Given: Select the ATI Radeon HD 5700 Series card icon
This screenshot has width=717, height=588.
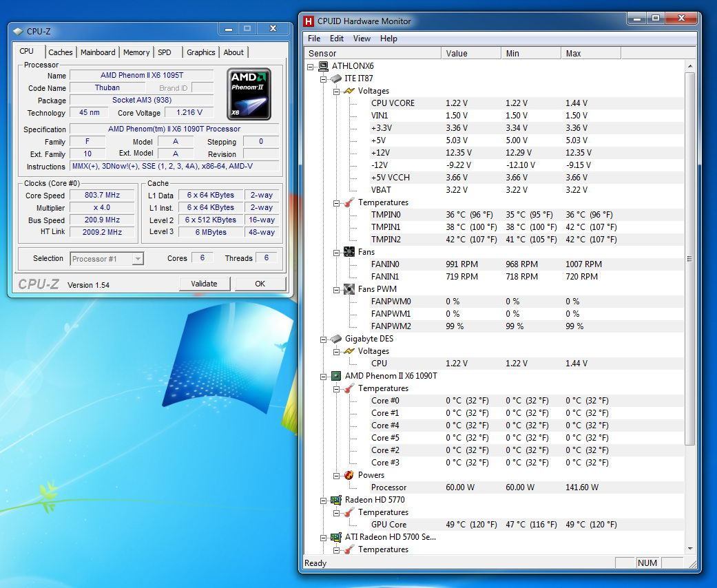Looking at the screenshot, I should tap(336, 537).
